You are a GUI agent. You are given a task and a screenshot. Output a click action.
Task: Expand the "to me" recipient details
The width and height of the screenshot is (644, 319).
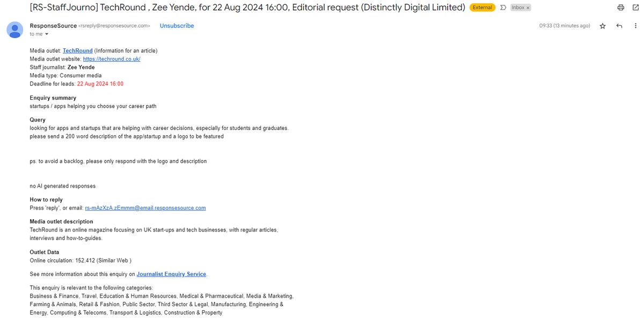click(x=47, y=34)
